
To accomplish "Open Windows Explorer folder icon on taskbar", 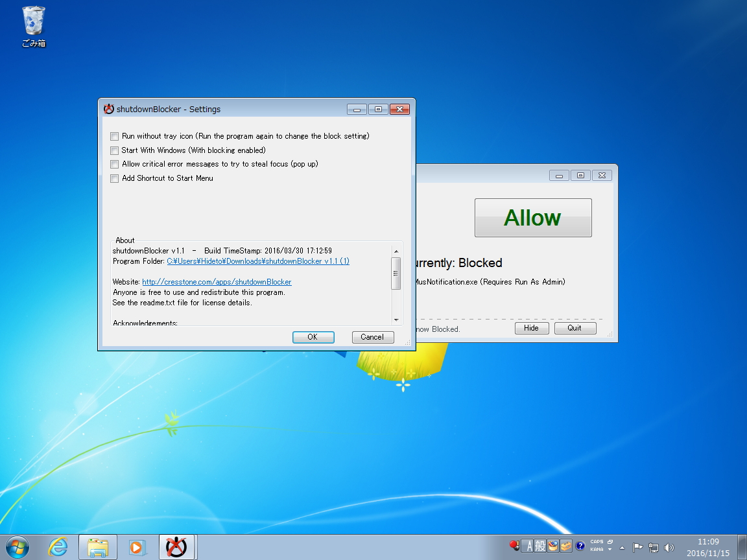I will click(x=98, y=547).
